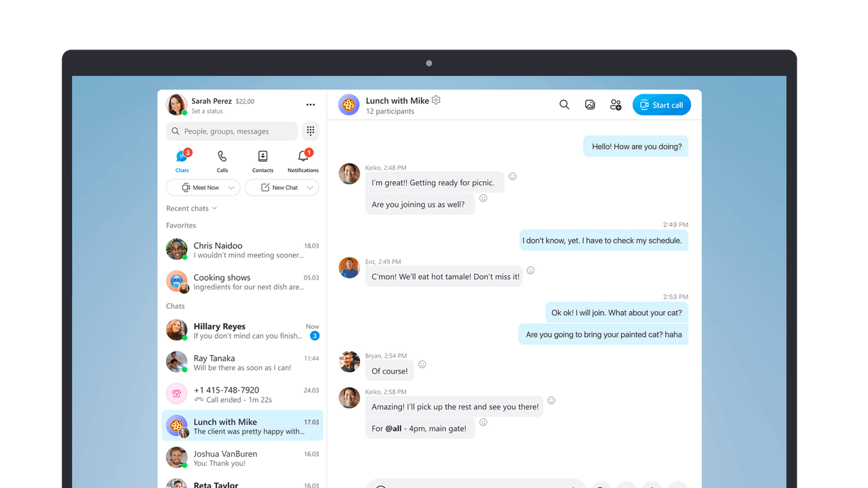This screenshot has width=868, height=488.
Task: Open Lunch with Mike group settings gear
Action: (x=436, y=100)
